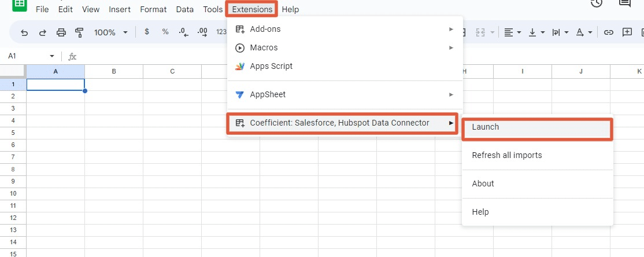Open the Insert menu

(x=120, y=9)
